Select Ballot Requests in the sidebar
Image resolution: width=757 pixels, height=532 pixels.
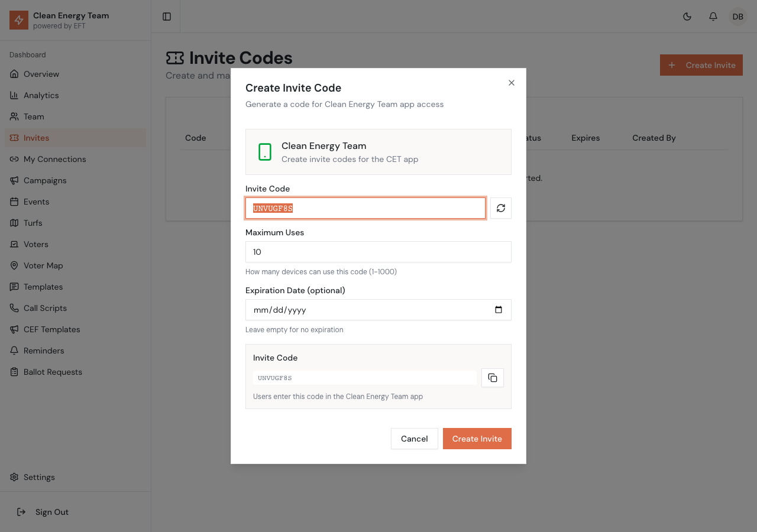(53, 372)
